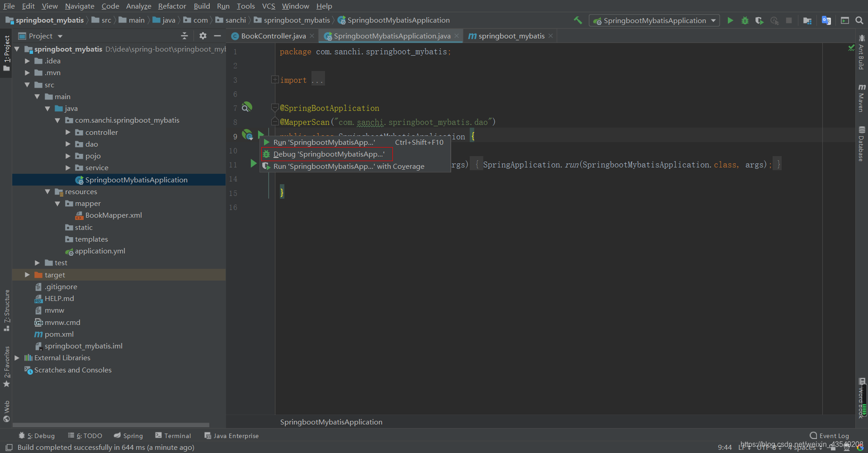This screenshot has height=453, width=868.
Task: Select BookMapper.xml in project tree
Action: [x=113, y=215]
